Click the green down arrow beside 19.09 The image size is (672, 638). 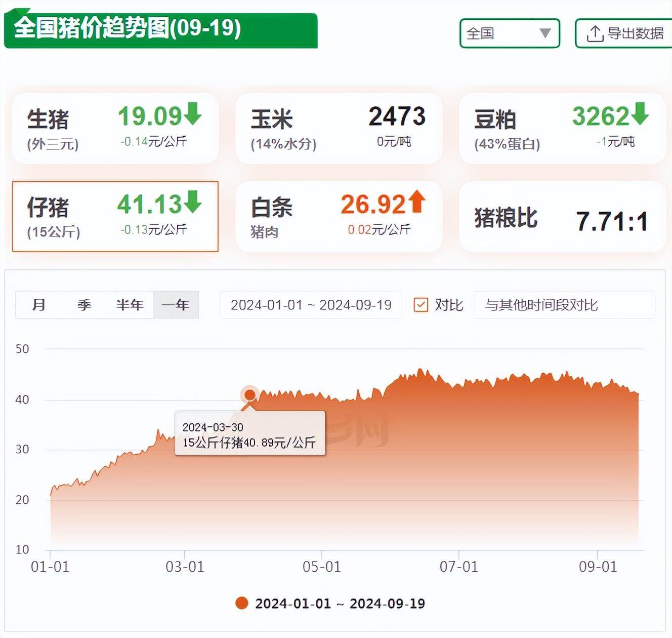[193, 114]
